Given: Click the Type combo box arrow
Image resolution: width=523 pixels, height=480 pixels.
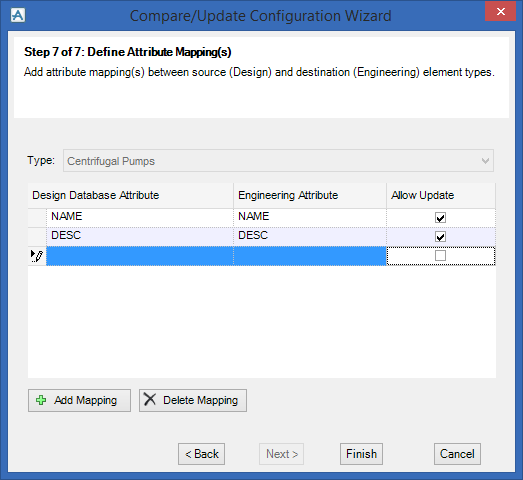Looking at the screenshot, I should click(x=485, y=161).
